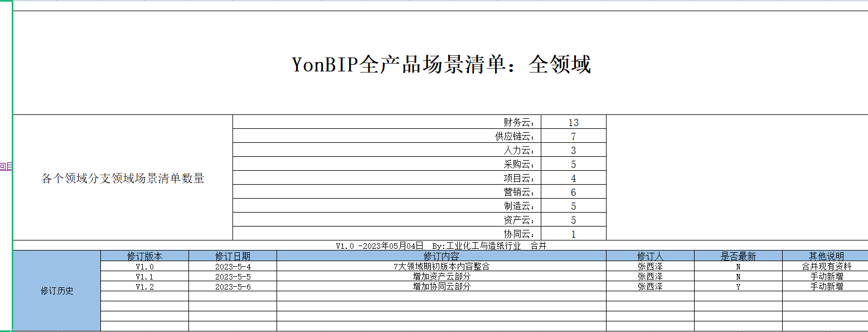Select the cell 增加协同云部分
This screenshot has height=332, width=868.
(x=442, y=286)
